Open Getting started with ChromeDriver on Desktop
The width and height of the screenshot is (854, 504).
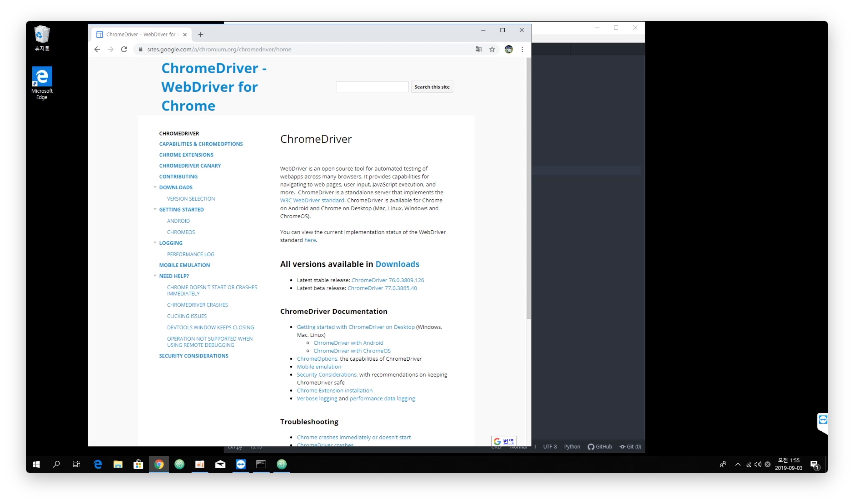coord(356,327)
